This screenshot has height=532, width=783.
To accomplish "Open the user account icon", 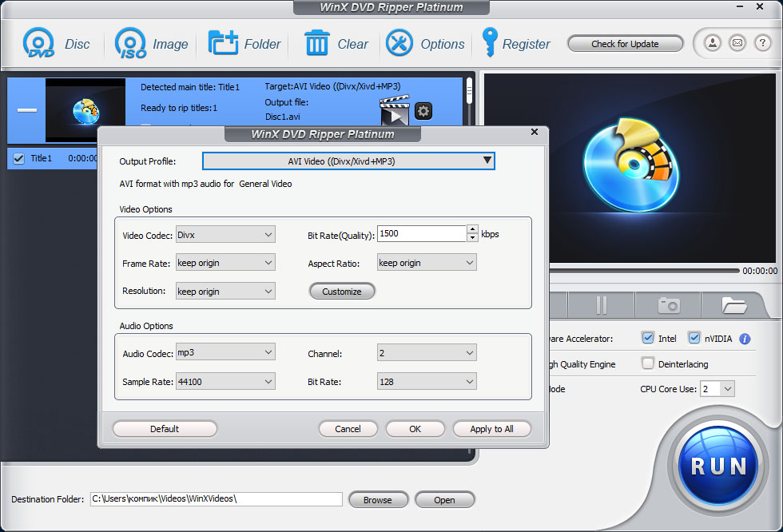I will coord(713,43).
